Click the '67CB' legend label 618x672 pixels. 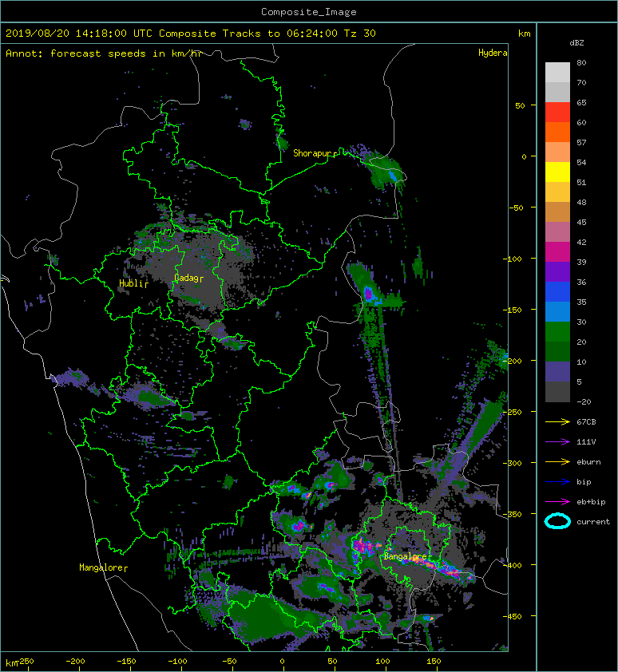coord(586,421)
